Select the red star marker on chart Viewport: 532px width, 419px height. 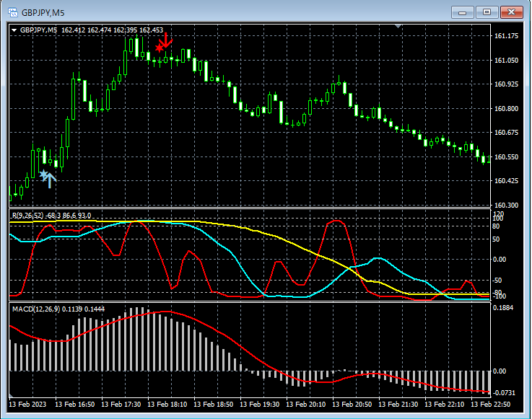tap(159, 48)
